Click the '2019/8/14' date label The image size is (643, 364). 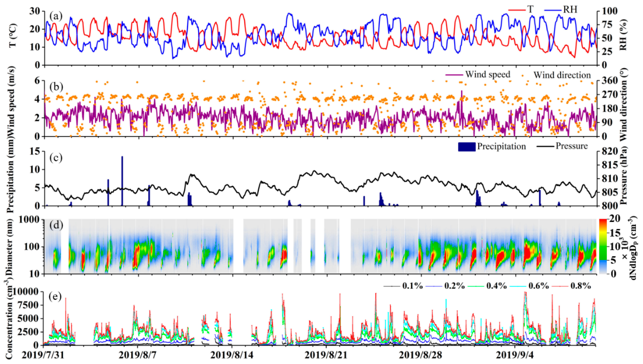coord(232,355)
